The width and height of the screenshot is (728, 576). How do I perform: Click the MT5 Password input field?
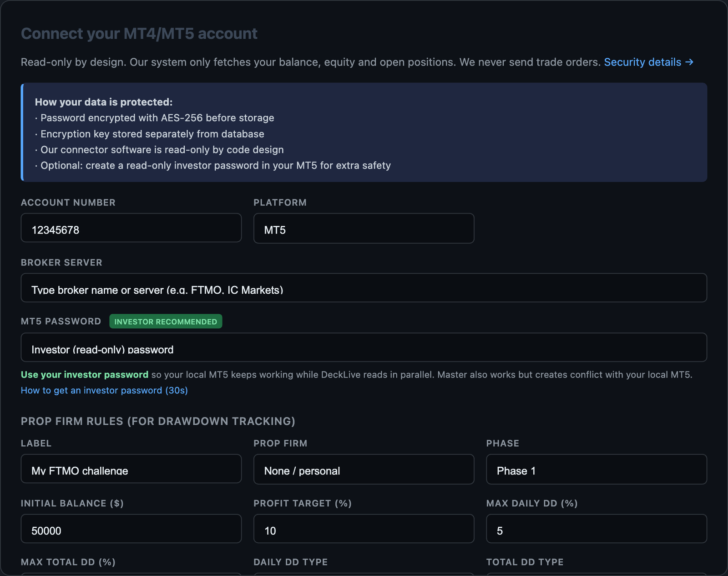click(364, 347)
